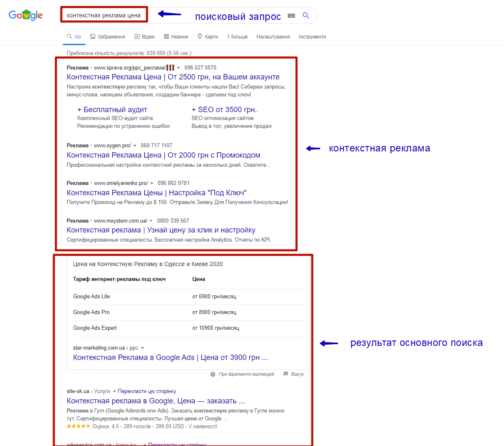Image resolution: width=504 pixels, height=446 pixels.
Task: Click the magnifier search button
Action: (306, 15)
